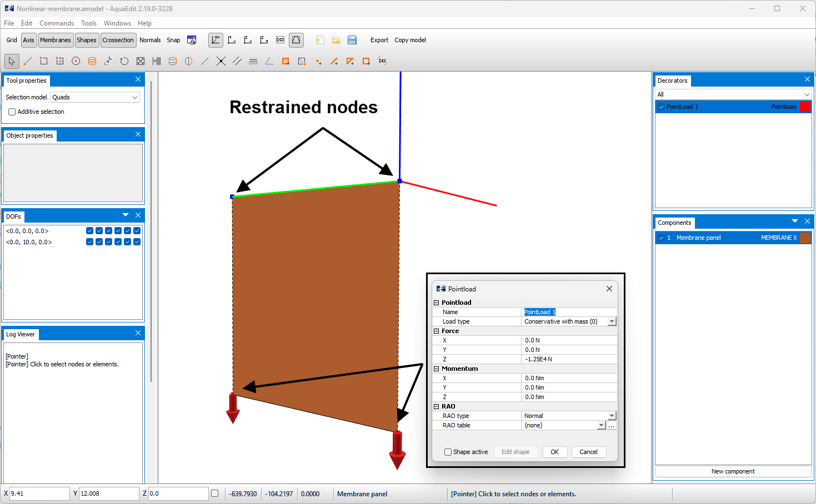This screenshot has width=816, height=504.
Task: Toggle first DOF checkbox of node <0.0, 0.0, 0.0>
Action: tap(89, 231)
